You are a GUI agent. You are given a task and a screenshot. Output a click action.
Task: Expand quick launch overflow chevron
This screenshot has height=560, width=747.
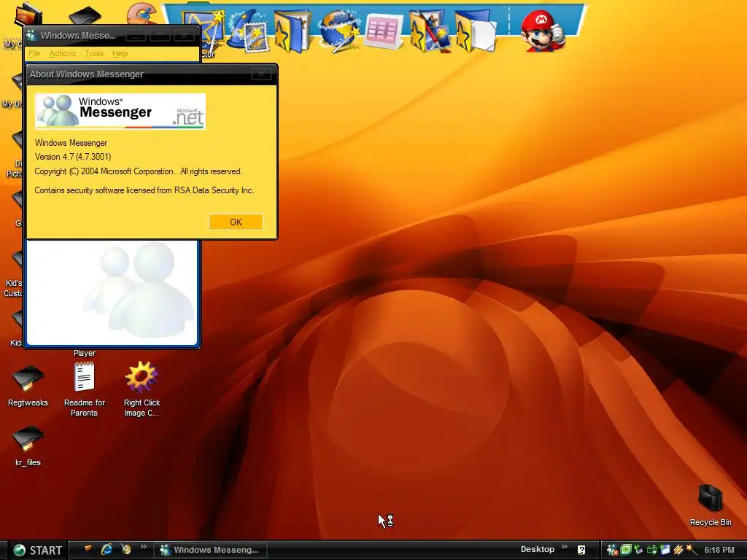point(143,547)
